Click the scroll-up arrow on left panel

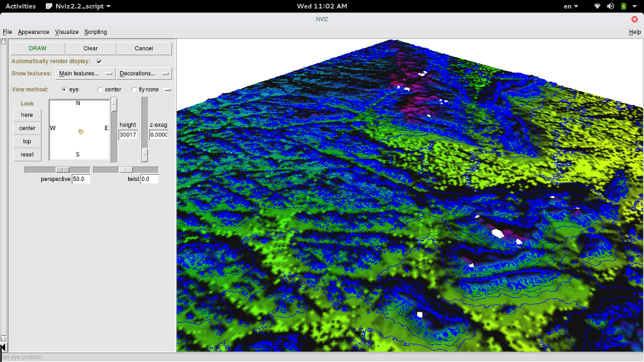pos(4,42)
